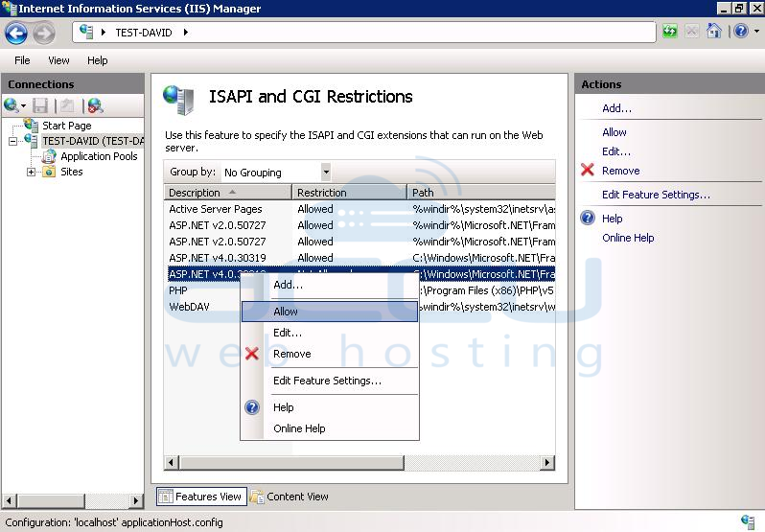765x532 pixels.
Task: Click the ISAPI and CGI Restrictions header icon
Action: click(x=178, y=100)
